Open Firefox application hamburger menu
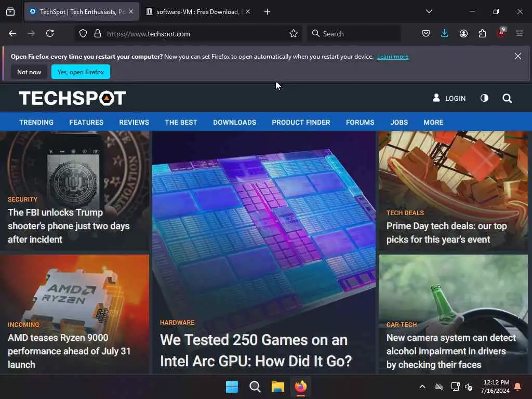The width and height of the screenshot is (532, 399). click(519, 34)
